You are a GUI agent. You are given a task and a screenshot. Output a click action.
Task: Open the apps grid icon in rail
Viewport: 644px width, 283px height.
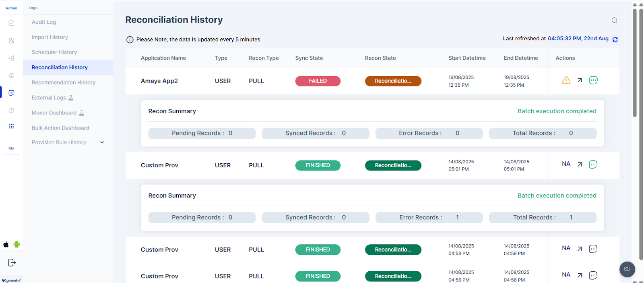click(x=11, y=126)
